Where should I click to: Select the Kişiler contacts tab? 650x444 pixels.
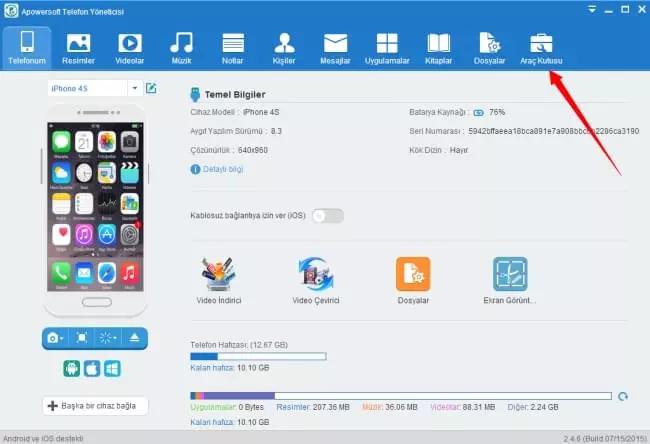click(x=284, y=48)
